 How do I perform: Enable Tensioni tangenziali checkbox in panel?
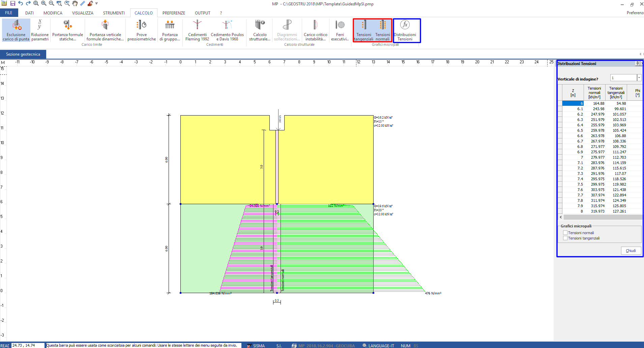565,238
